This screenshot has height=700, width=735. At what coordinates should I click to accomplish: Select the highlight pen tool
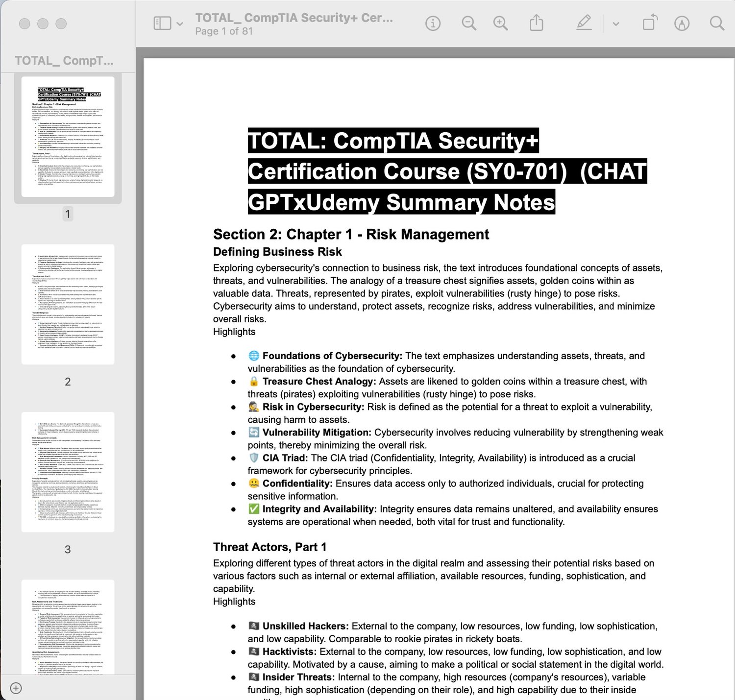pyautogui.click(x=584, y=23)
